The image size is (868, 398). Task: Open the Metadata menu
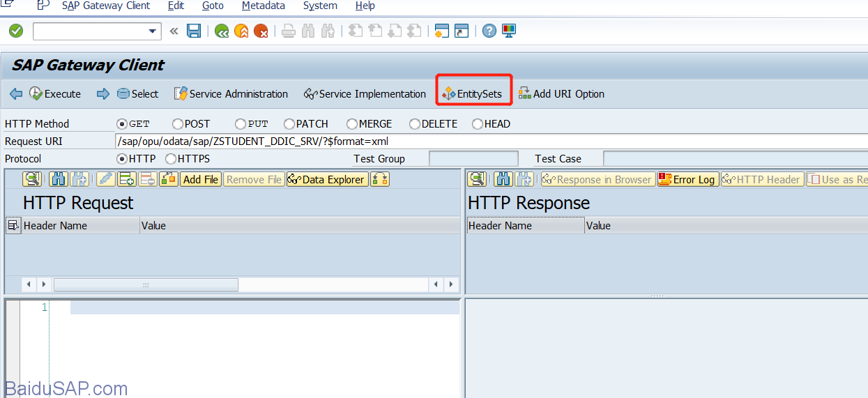(x=263, y=6)
